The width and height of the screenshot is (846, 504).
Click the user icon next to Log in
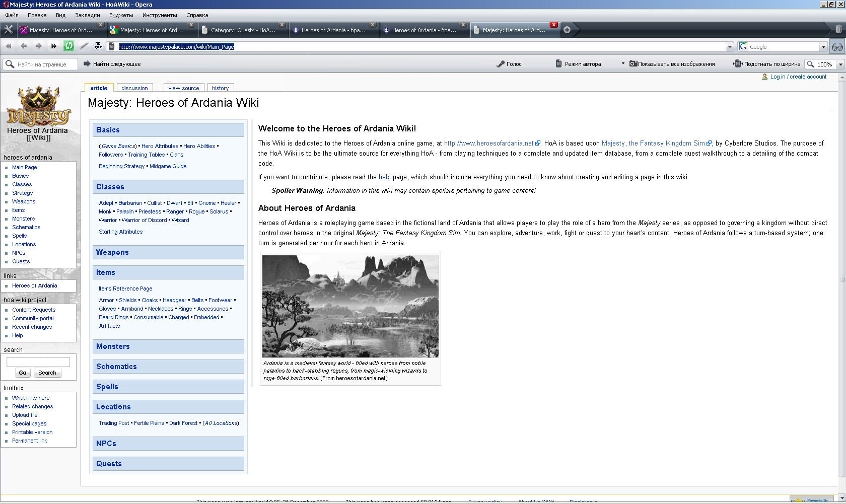pos(765,77)
